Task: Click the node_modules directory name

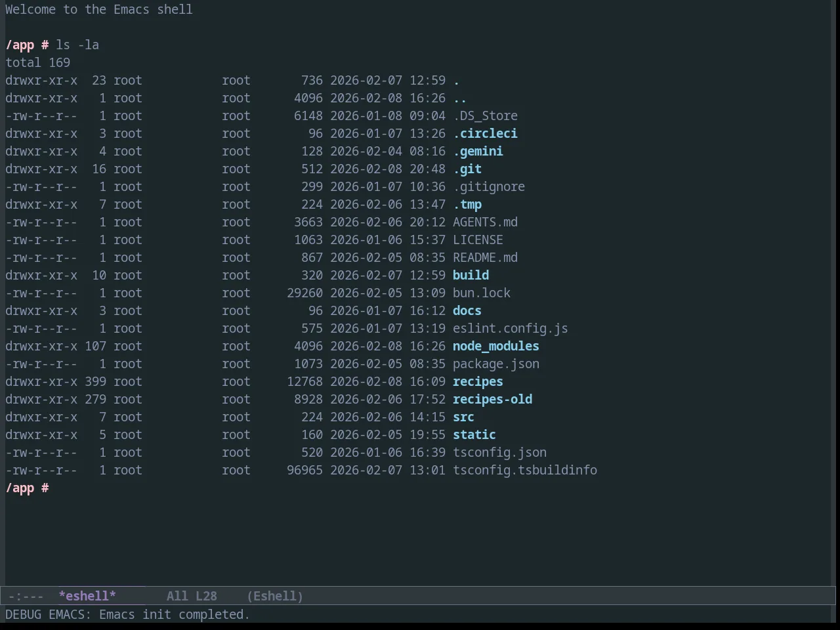Action: click(x=496, y=346)
